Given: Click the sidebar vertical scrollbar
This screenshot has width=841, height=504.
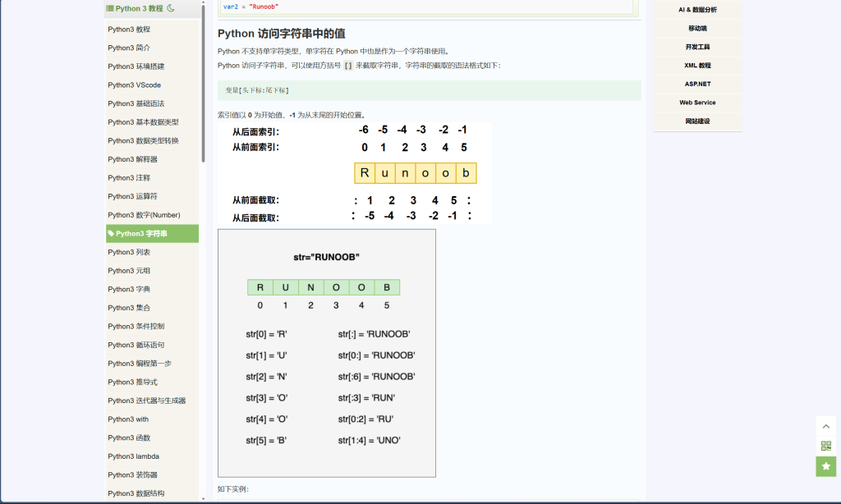Looking at the screenshot, I should (203, 82).
